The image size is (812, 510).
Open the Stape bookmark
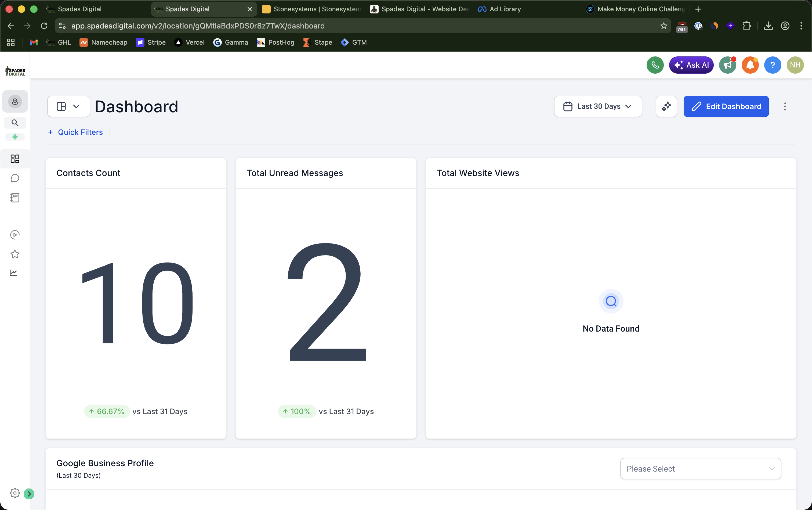pos(317,42)
